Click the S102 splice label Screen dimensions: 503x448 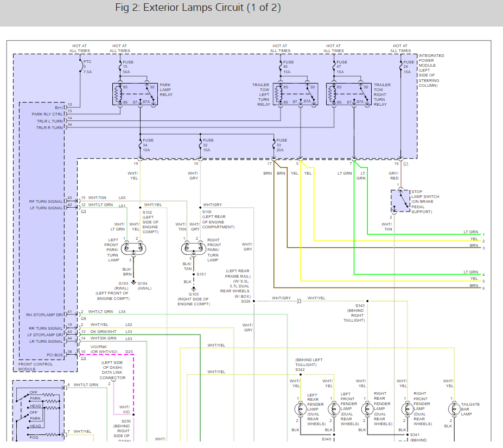[x=147, y=212]
